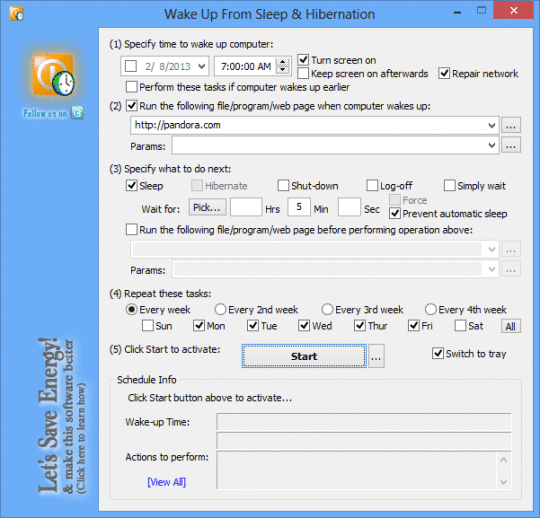
Task: Check the Sat day checkbox
Action: coord(460,325)
